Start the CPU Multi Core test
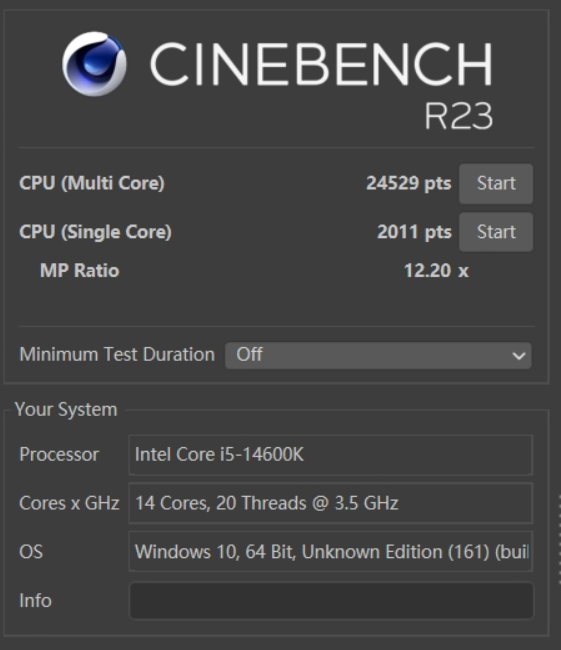The height and width of the screenshot is (650, 561). coord(496,183)
